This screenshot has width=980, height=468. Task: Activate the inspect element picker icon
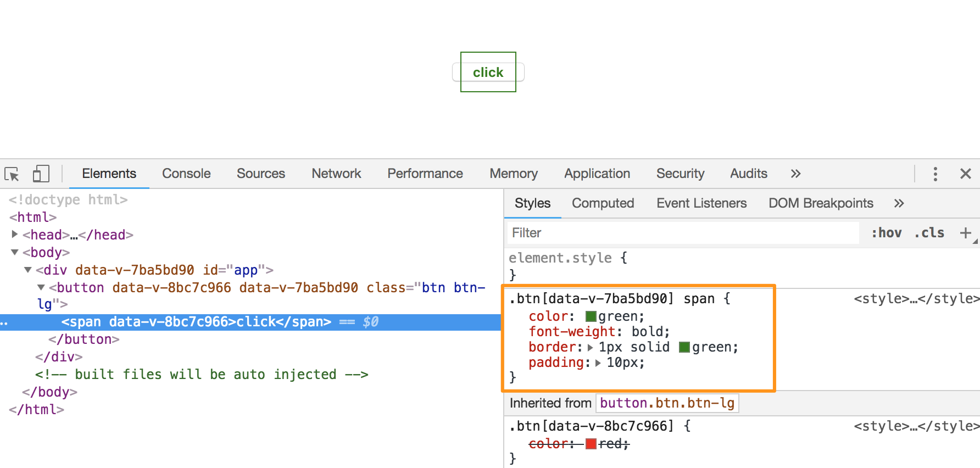tap(12, 174)
